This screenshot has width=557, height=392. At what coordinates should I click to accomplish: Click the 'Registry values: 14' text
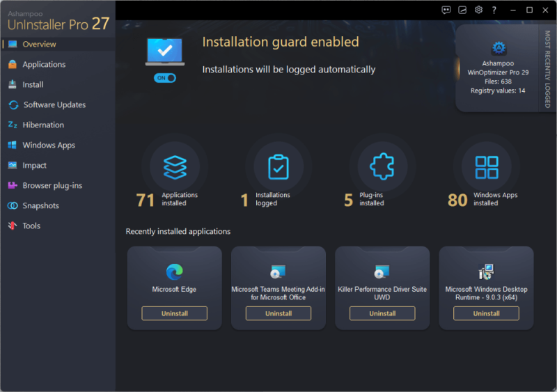[498, 91]
